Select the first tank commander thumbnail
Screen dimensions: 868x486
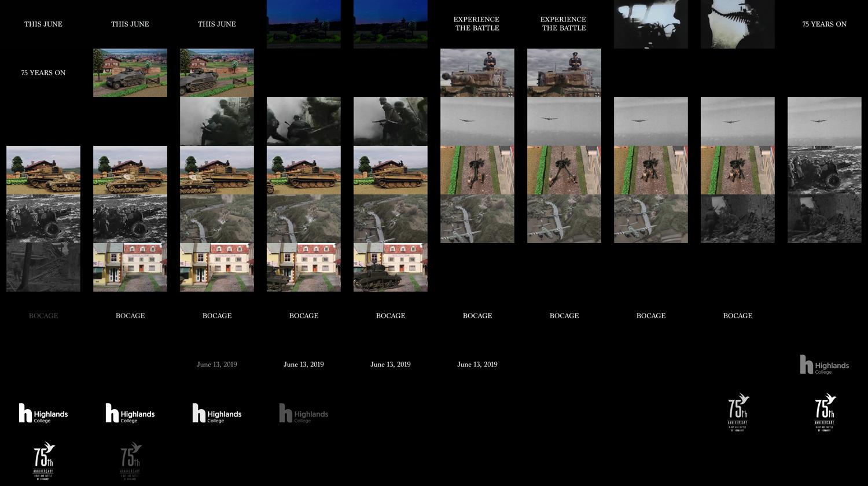(x=477, y=73)
